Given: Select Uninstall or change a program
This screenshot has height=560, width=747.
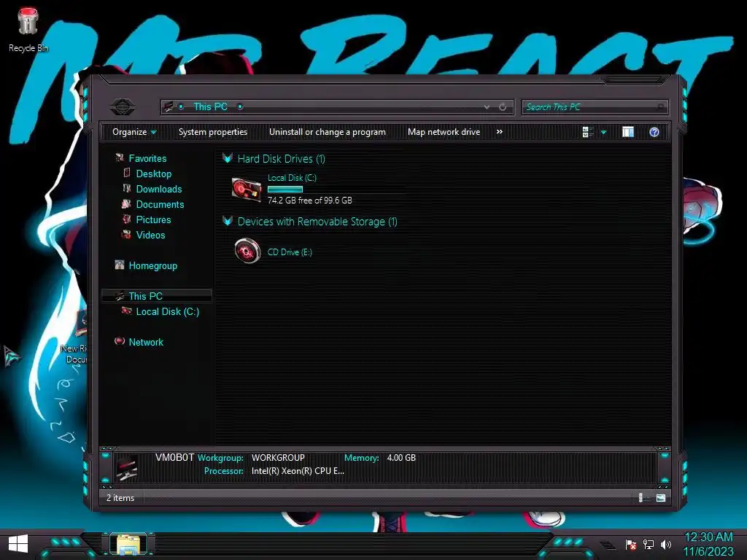Looking at the screenshot, I should point(328,132).
